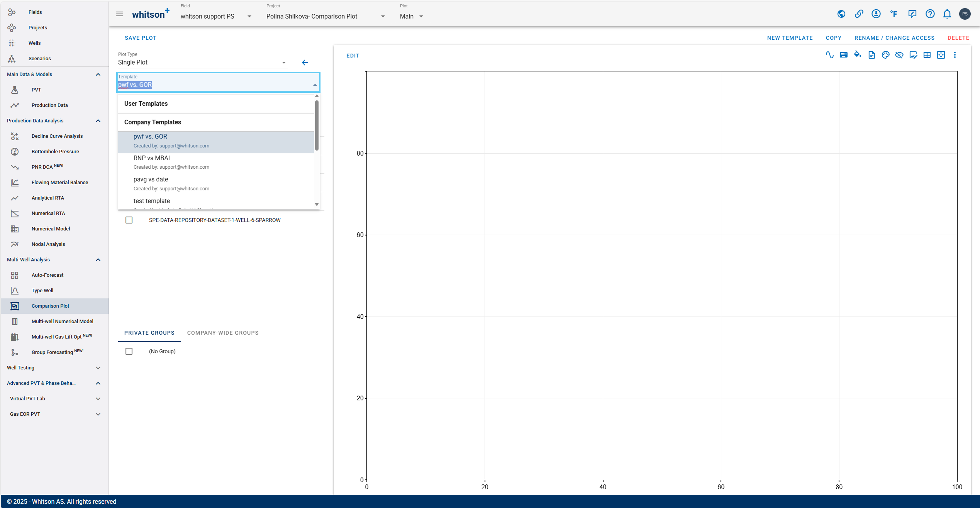Collapse the Advanced PVT & Phase Behavior section

click(98, 383)
